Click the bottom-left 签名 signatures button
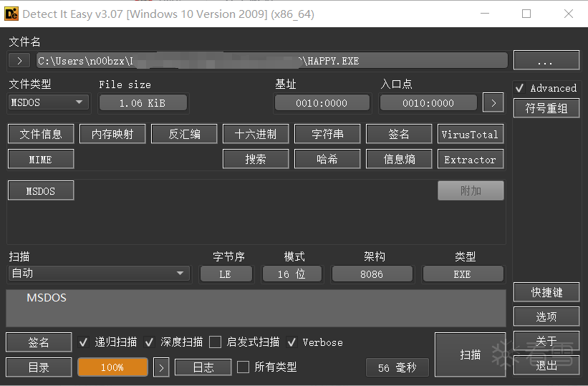 click(39, 342)
